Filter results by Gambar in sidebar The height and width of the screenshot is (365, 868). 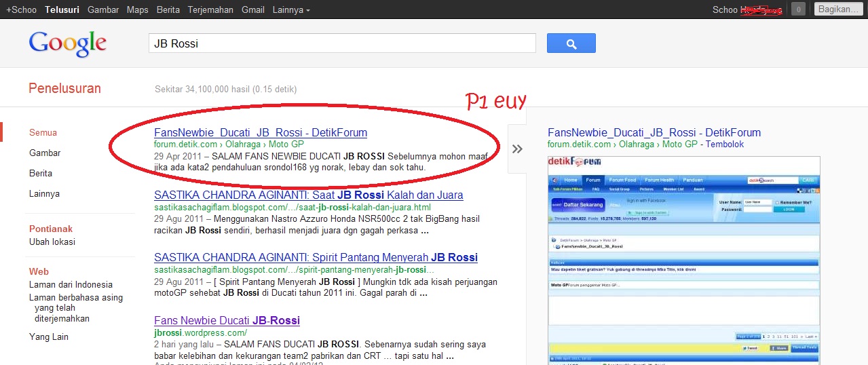click(x=45, y=153)
